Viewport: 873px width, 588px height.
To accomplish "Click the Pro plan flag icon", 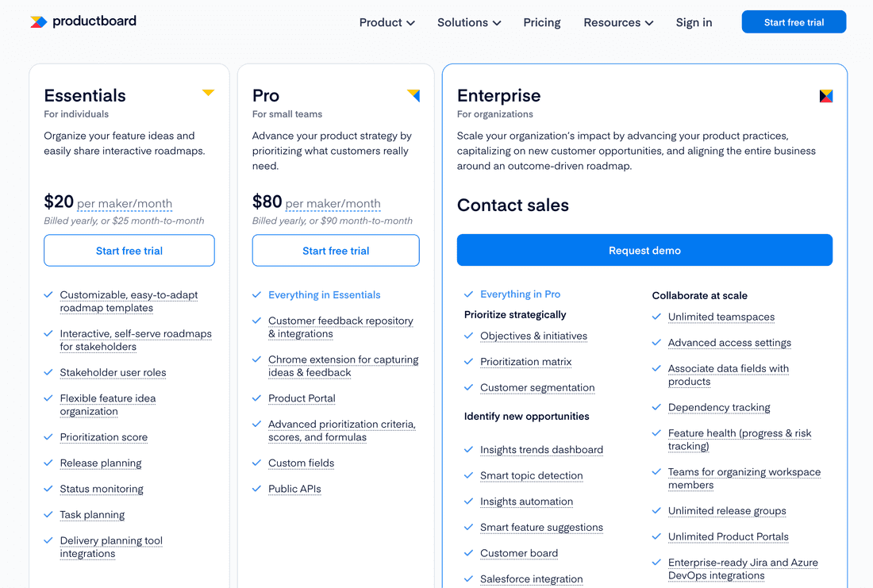I will [x=413, y=94].
